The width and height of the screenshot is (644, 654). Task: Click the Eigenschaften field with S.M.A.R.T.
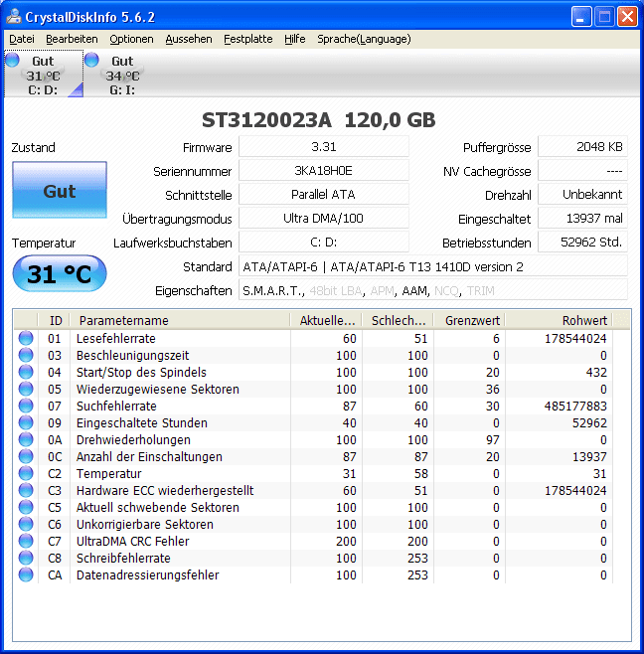tap(433, 290)
